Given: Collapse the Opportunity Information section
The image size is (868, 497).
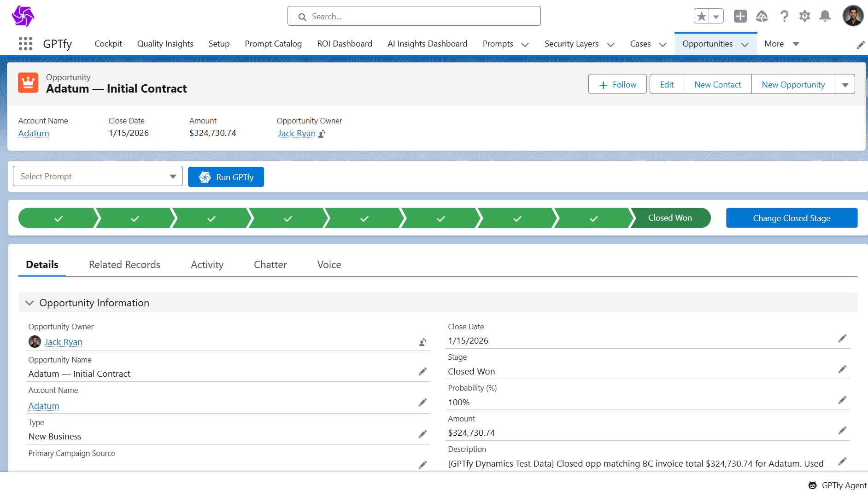Looking at the screenshot, I should coord(29,303).
